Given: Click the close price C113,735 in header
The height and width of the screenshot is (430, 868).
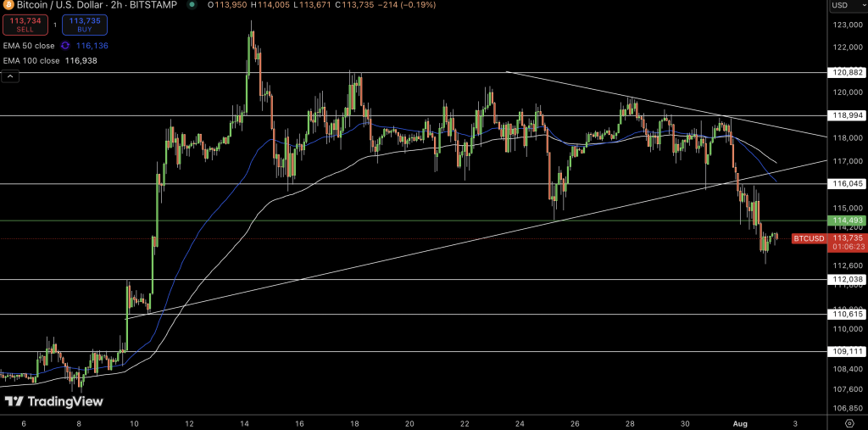Looking at the screenshot, I should click(354, 4).
